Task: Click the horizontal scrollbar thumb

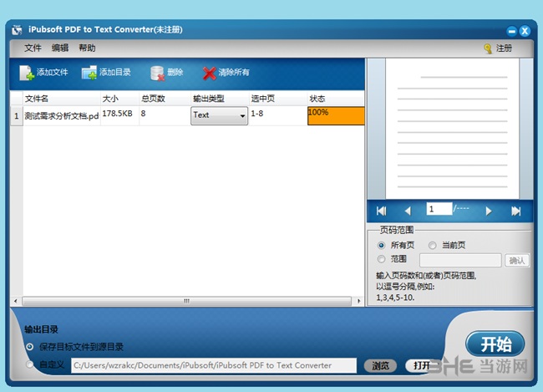Action: (186, 301)
